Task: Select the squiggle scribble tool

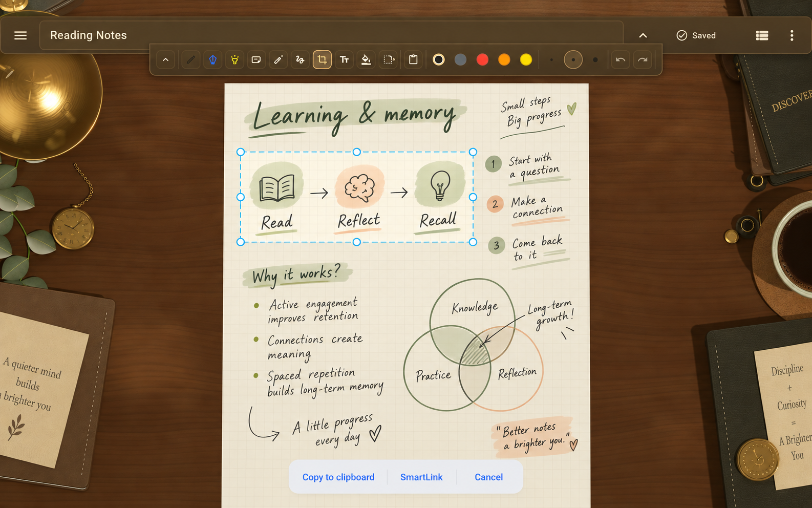Action: click(x=300, y=60)
